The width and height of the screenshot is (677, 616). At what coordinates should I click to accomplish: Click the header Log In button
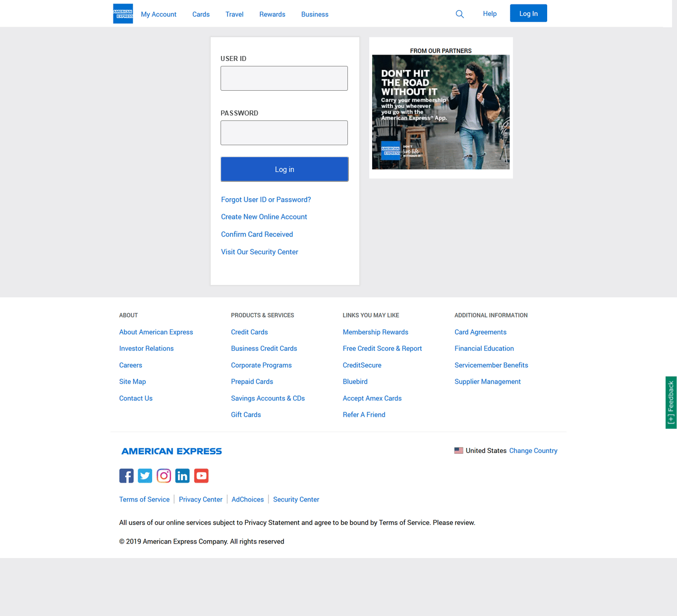coord(528,13)
